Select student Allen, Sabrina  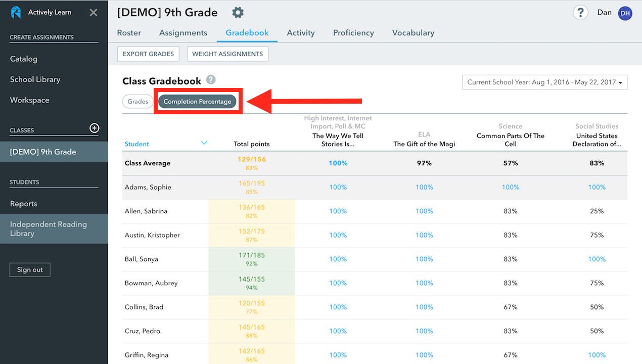tap(146, 211)
